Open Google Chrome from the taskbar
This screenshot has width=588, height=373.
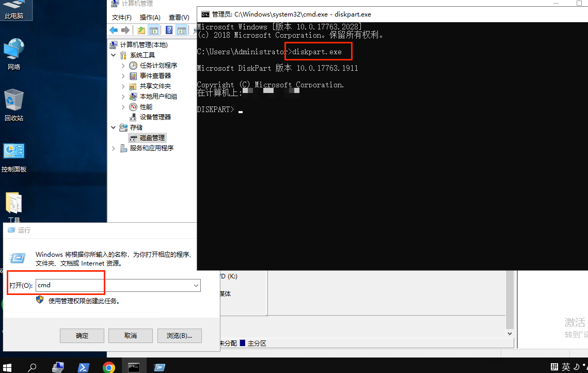108,367
